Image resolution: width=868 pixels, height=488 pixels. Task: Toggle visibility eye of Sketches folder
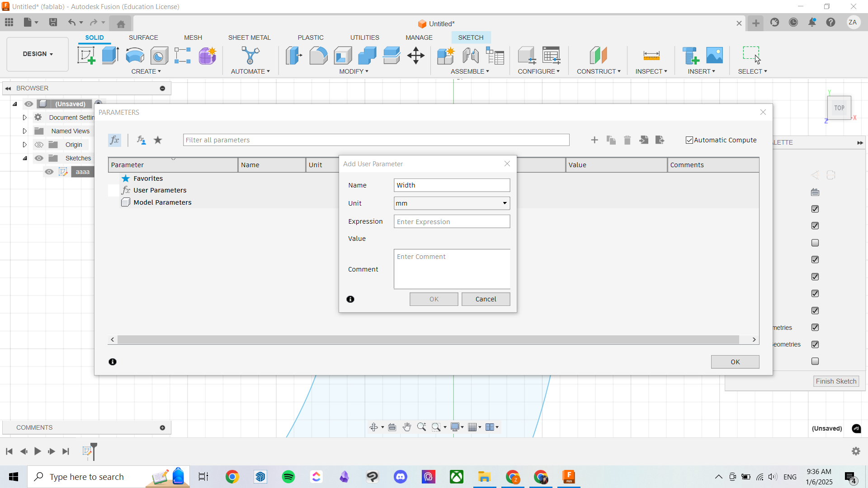(39, 158)
